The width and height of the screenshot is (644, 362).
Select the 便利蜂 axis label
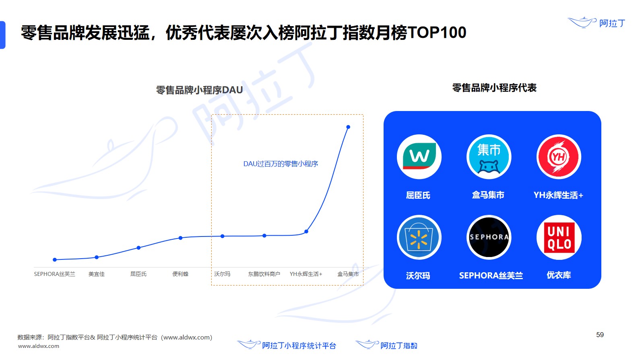180,274
